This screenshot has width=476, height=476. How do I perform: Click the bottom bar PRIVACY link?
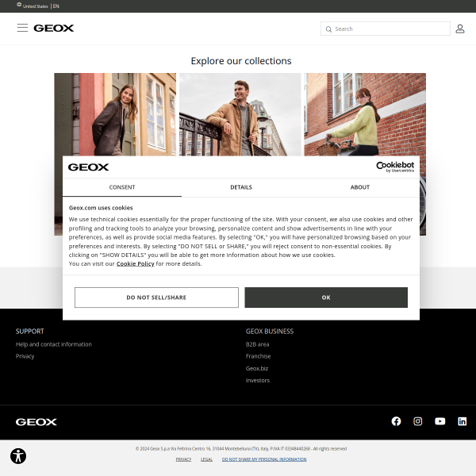pos(183,459)
